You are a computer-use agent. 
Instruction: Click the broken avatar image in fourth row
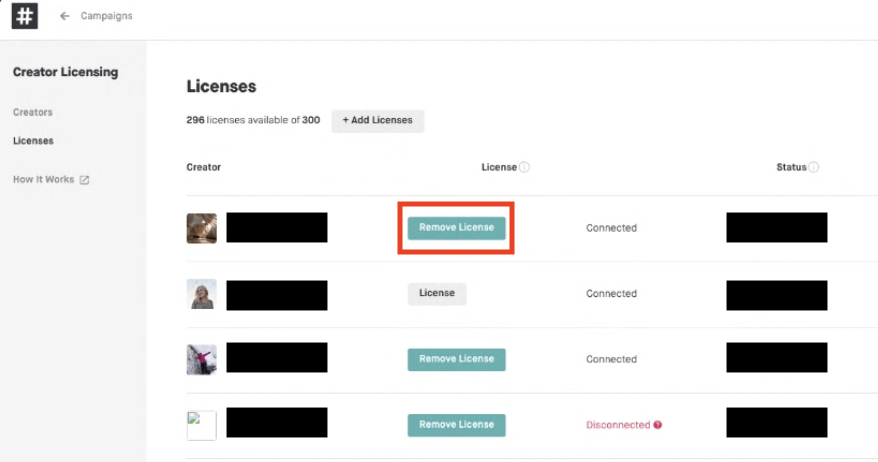tap(201, 425)
